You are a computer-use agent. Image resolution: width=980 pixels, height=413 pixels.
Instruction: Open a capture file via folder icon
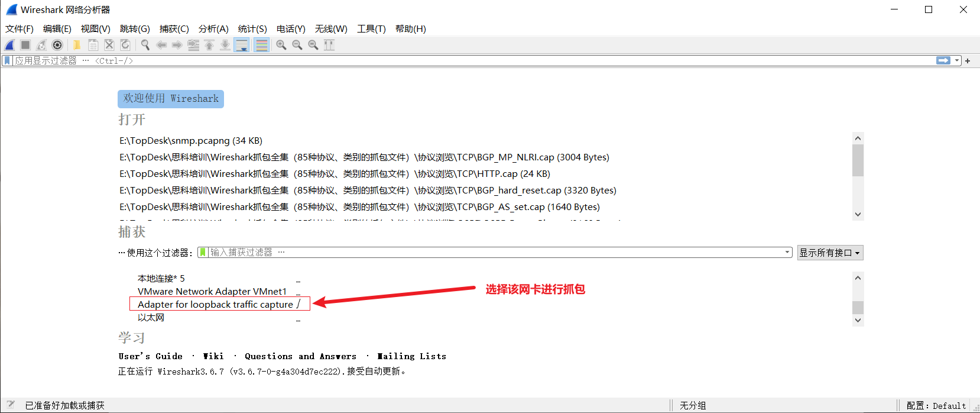point(77,45)
